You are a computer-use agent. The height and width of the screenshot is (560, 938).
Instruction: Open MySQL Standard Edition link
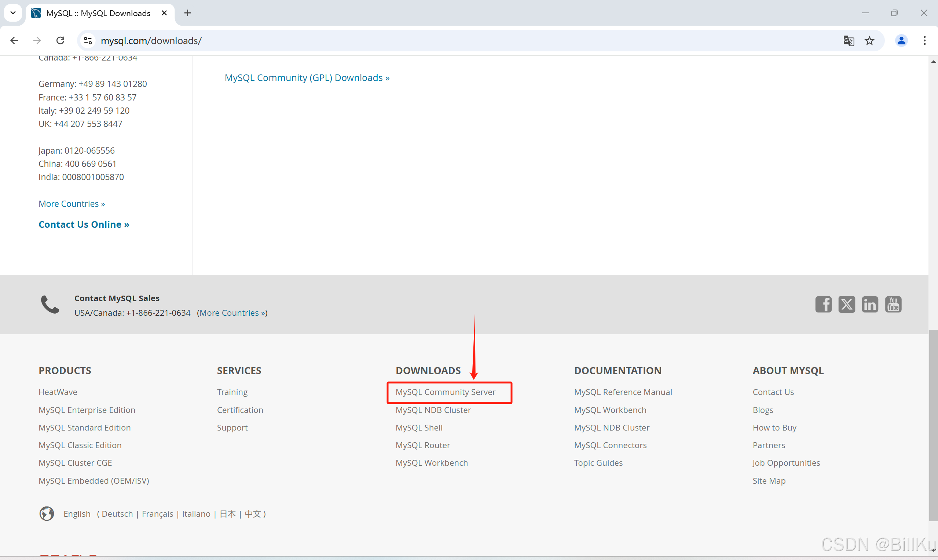click(84, 428)
